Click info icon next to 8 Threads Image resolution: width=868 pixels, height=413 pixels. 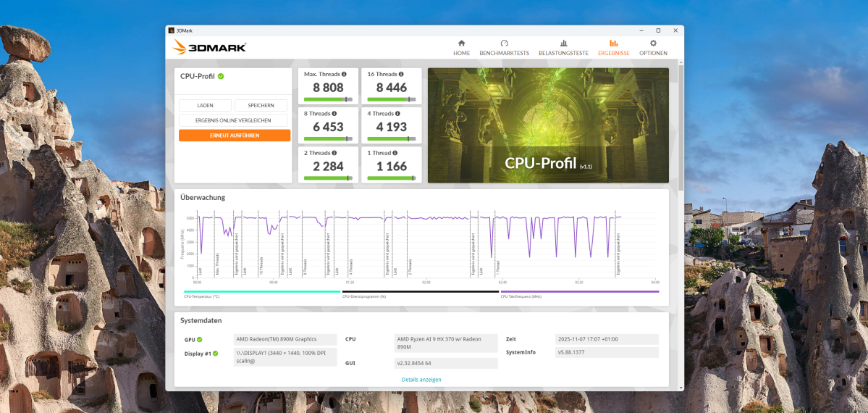tap(334, 113)
